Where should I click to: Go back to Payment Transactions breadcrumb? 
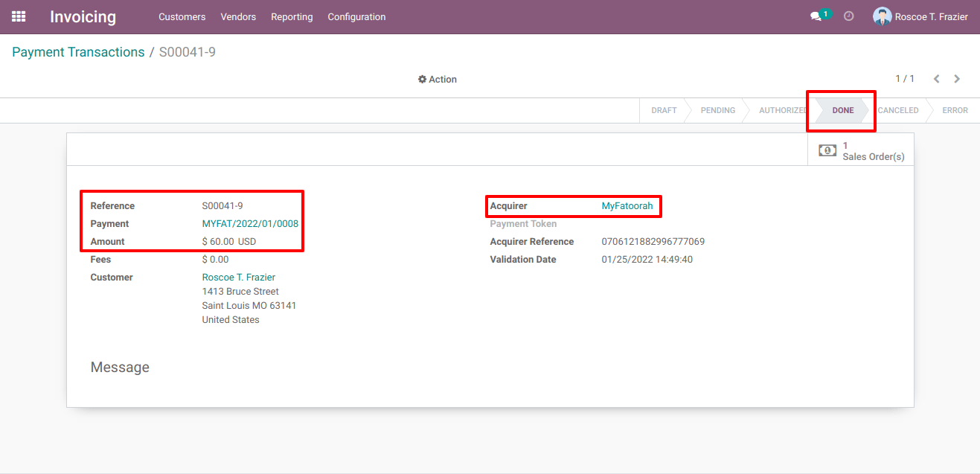(x=78, y=52)
